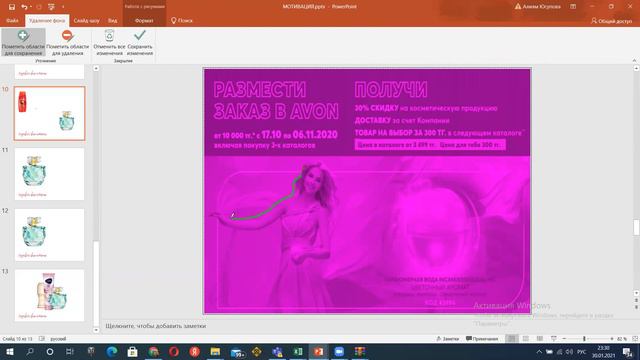Toggle Comments pane in status bar
Viewport: 640px width, 360px height.
(482, 339)
